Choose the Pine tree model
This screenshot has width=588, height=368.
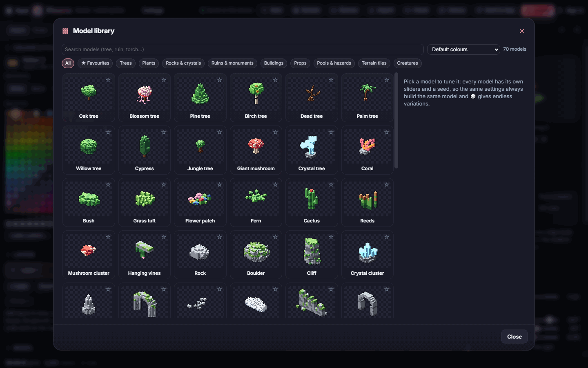pyautogui.click(x=200, y=98)
